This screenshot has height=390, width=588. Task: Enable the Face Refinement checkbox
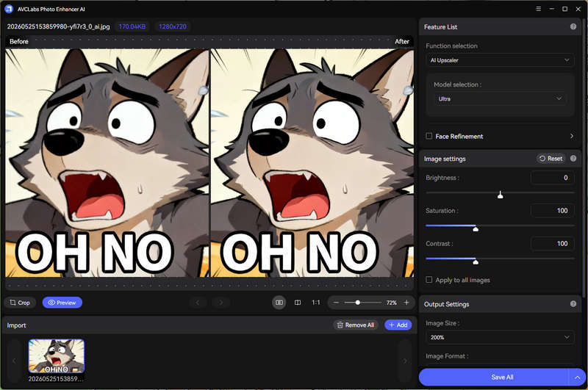point(429,136)
